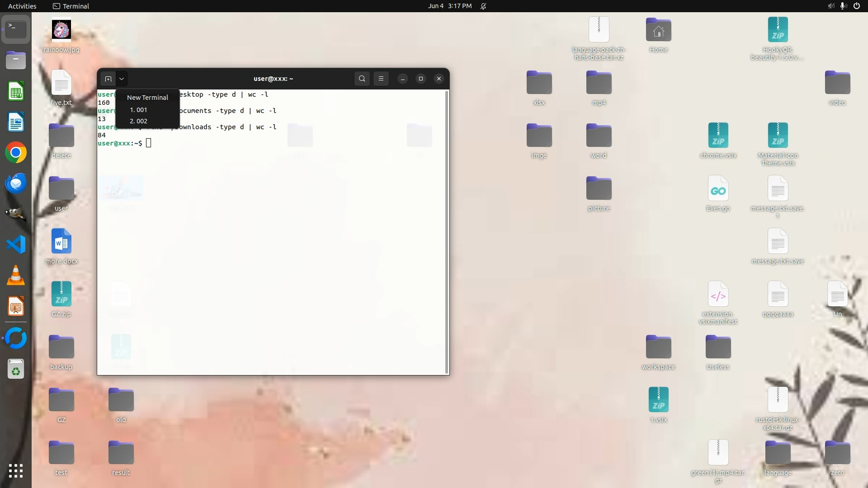868x488 pixels.
Task: Click the date and time clock
Action: [449, 6]
